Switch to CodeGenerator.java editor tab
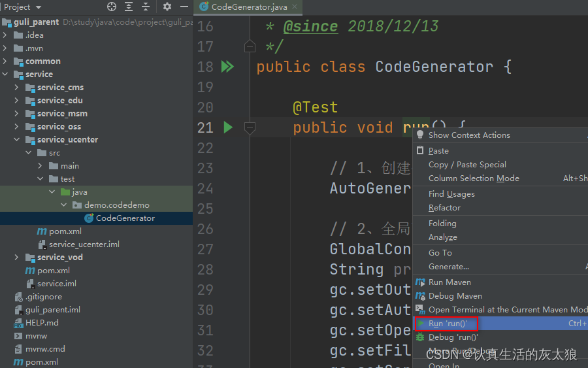 point(249,7)
